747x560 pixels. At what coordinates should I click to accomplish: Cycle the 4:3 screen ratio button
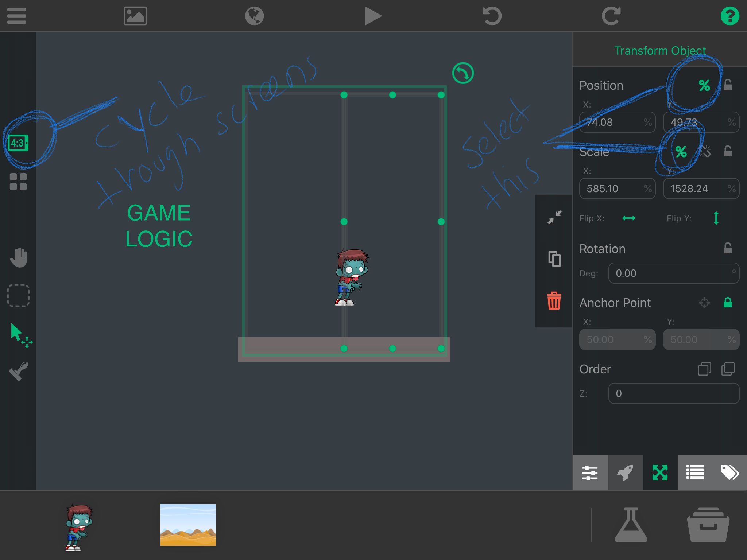[x=18, y=143]
